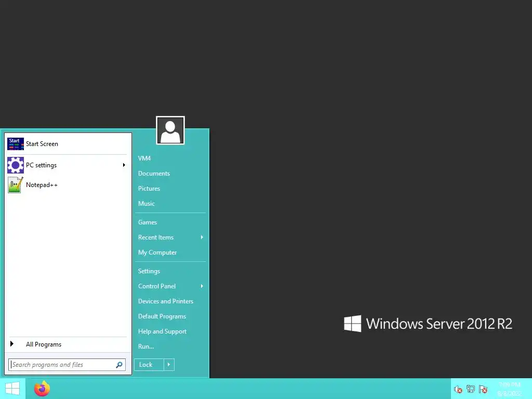Open the Start Screen icon entry

(x=15, y=144)
